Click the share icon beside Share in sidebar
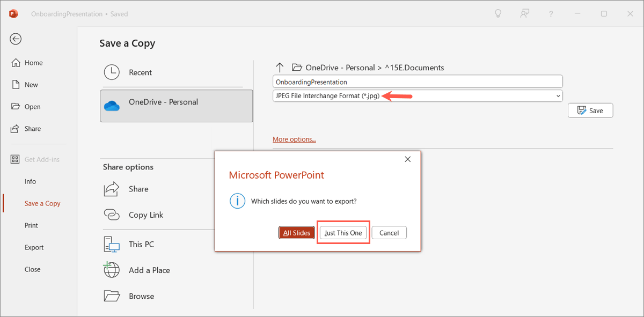The width and height of the screenshot is (644, 317). pyautogui.click(x=16, y=129)
